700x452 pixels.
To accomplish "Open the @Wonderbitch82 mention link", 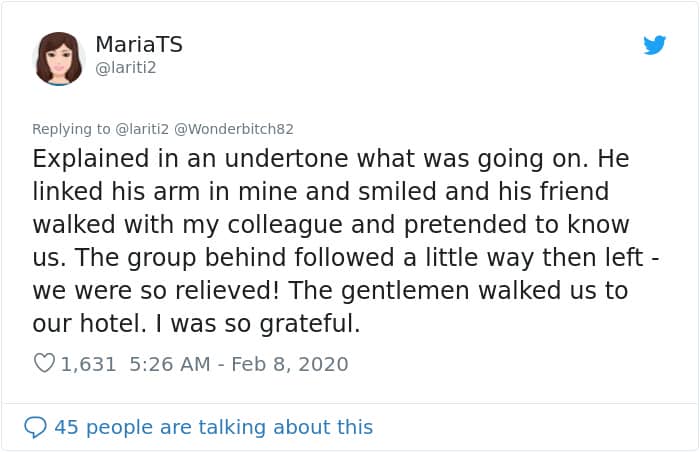I will click(x=236, y=129).
